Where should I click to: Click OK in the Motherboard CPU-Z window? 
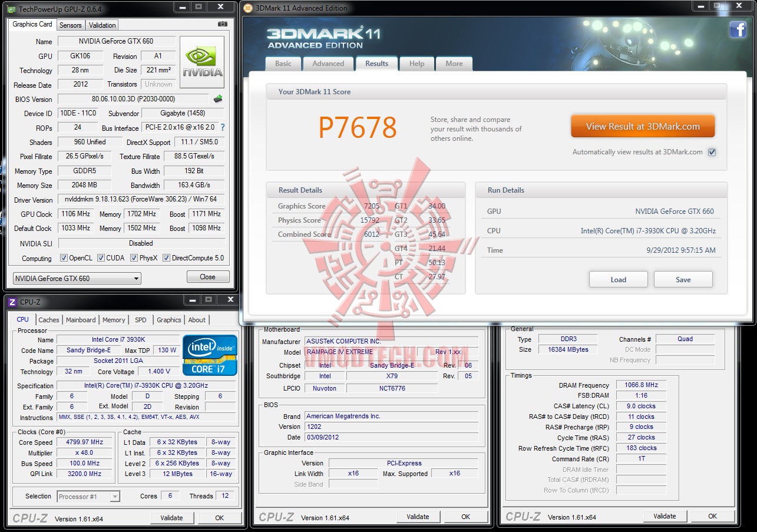coord(465,517)
